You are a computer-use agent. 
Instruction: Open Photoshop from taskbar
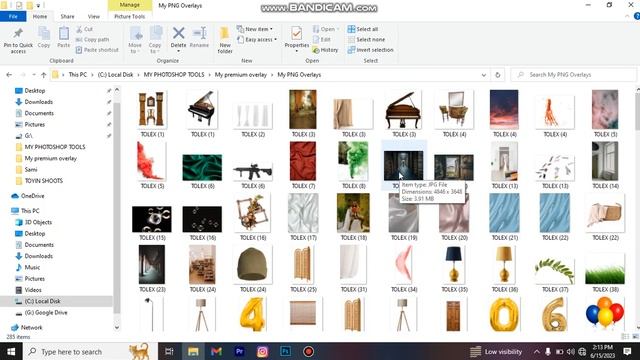click(285, 351)
